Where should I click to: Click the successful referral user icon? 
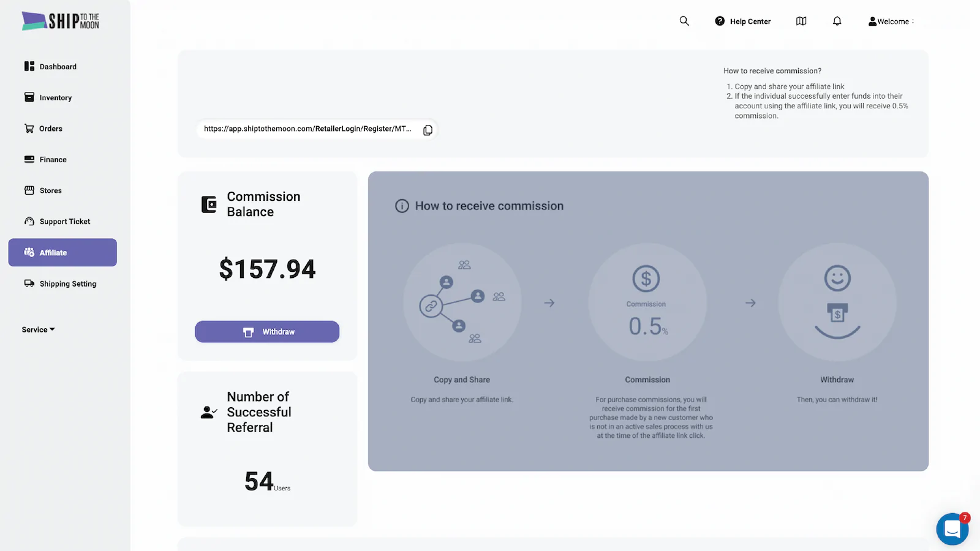point(209,413)
